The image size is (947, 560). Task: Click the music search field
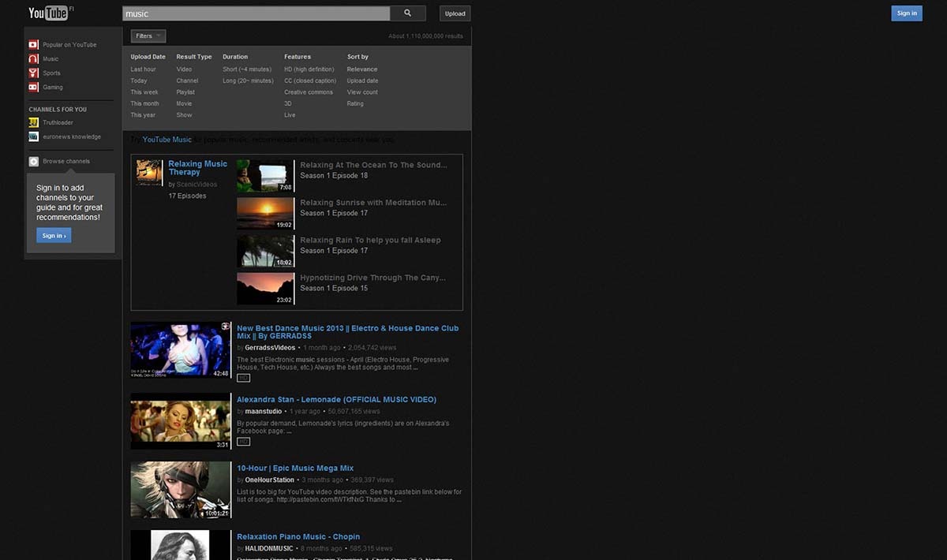[256, 13]
